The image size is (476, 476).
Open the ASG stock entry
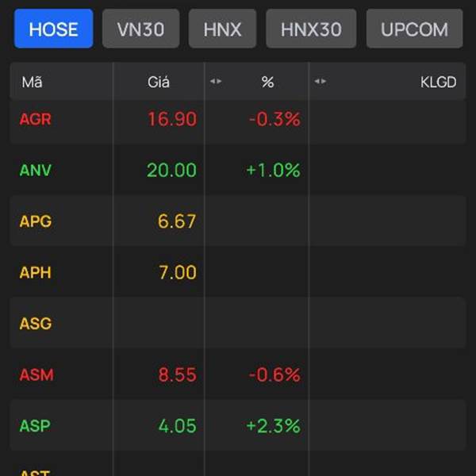36,324
